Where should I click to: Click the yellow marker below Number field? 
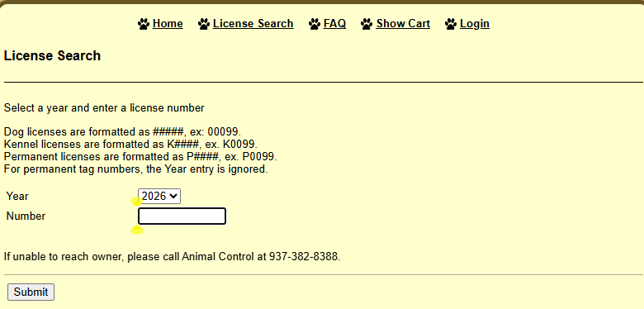pos(137,231)
